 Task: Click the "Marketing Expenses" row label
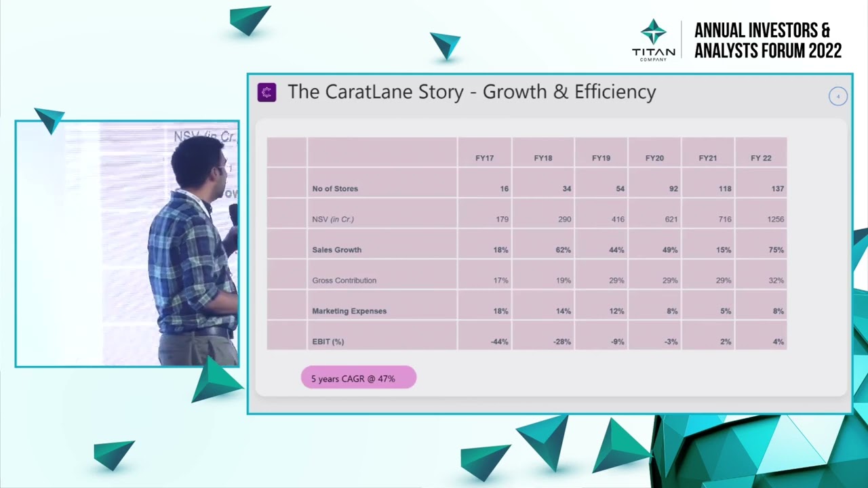tap(349, 310)
